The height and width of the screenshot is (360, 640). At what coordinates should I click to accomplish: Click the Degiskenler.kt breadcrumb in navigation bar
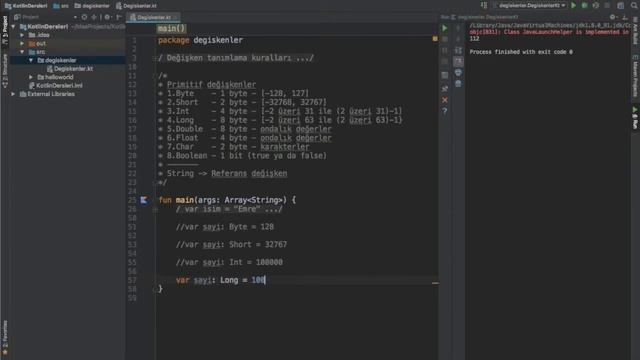pos(136,6)
